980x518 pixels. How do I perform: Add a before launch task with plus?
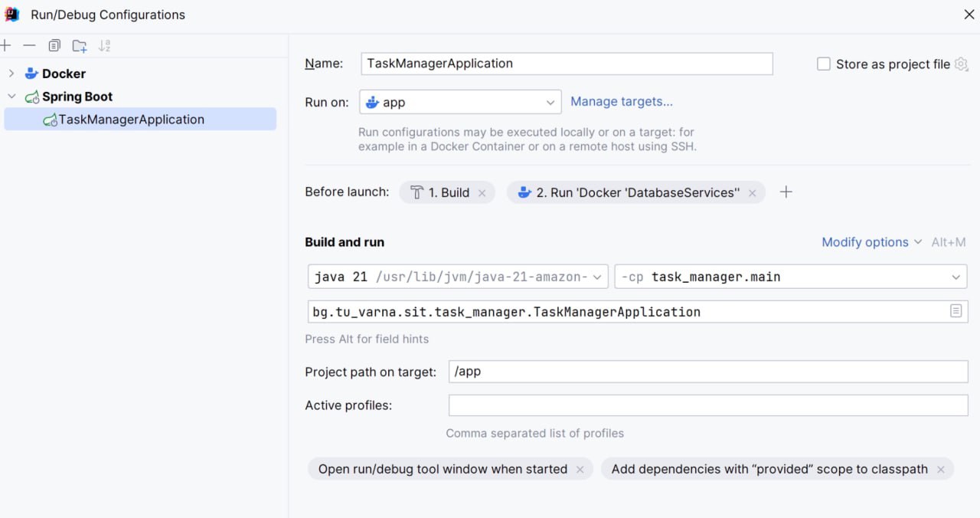[786, 192]
